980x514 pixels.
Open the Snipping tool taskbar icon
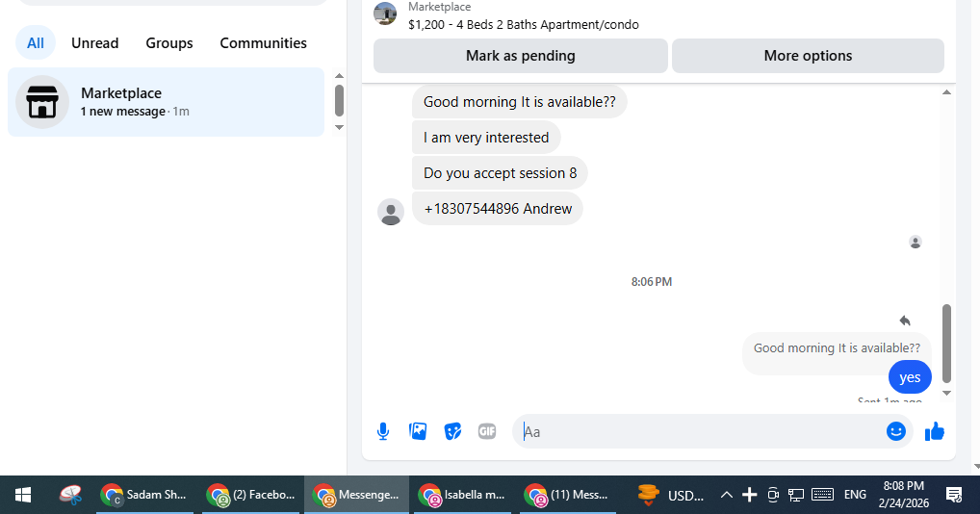(70, 496)
